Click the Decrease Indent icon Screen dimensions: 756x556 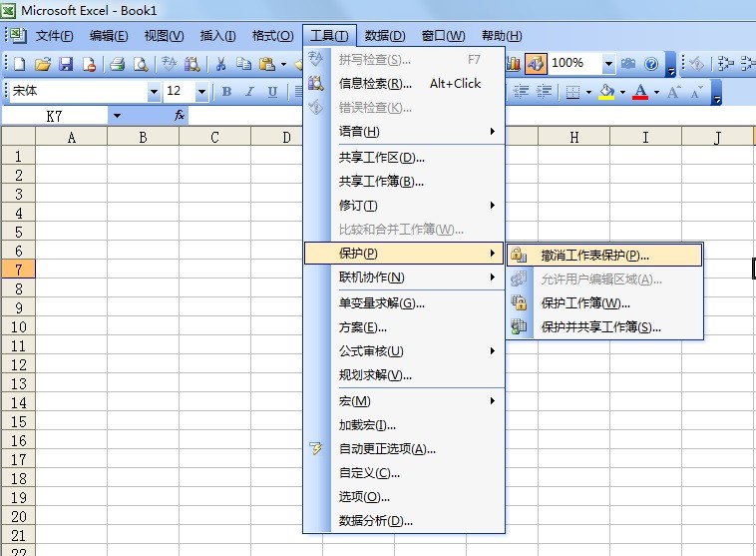point(521,91)
